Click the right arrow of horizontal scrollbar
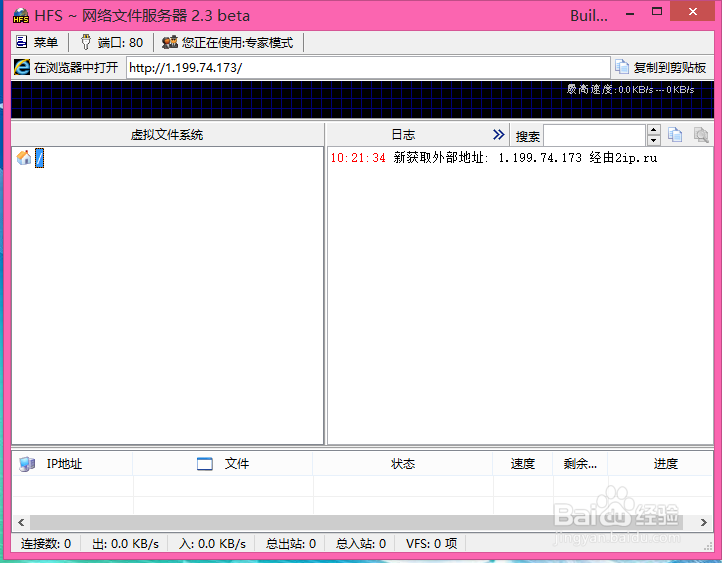Viewport: 722px width, 563px height. (704, 522)
